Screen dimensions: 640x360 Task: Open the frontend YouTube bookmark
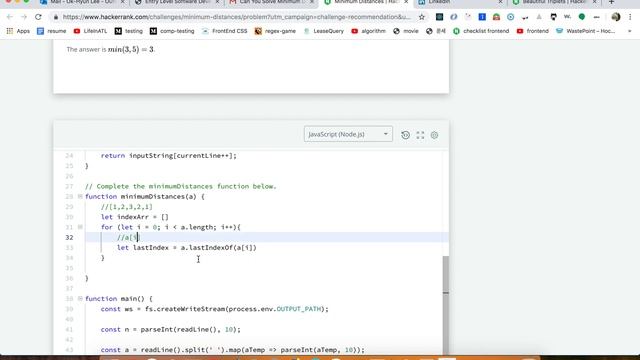[x=533, y=31]
